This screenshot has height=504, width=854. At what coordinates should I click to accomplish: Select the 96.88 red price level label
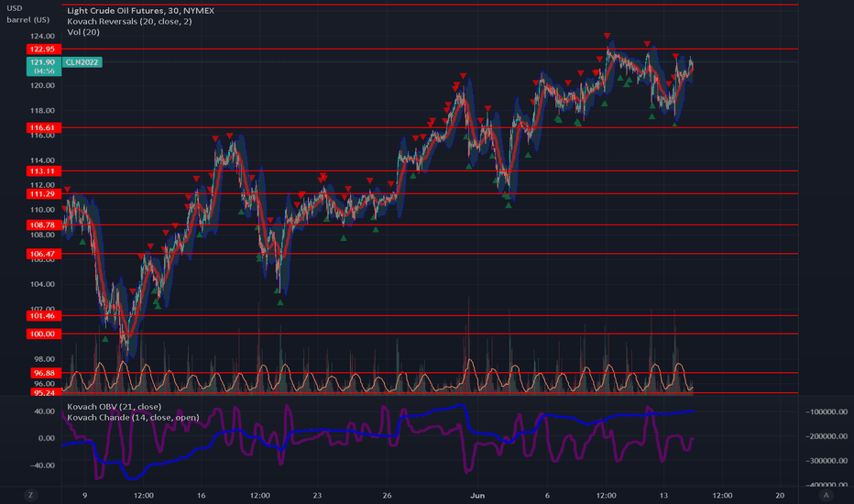[x=44, y=373]
